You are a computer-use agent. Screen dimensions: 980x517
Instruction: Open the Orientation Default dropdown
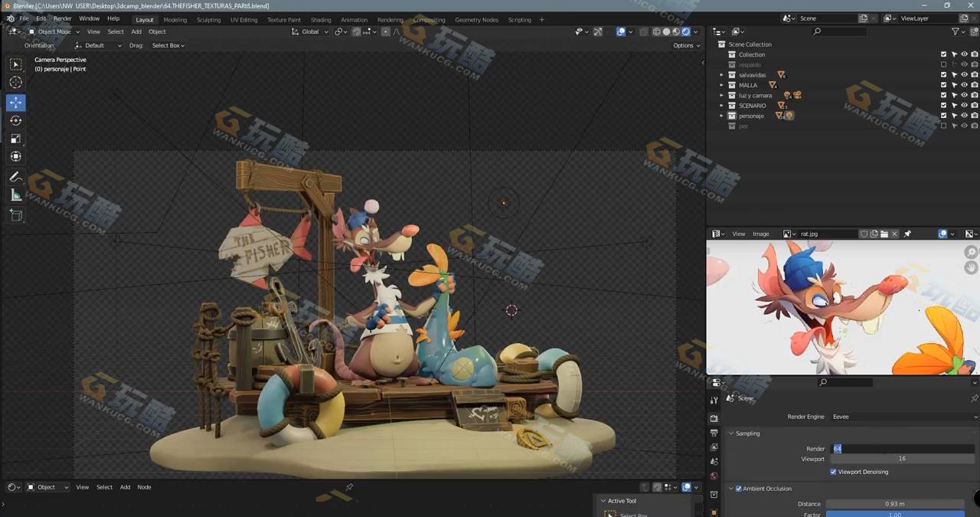click(x=98, y=46)
